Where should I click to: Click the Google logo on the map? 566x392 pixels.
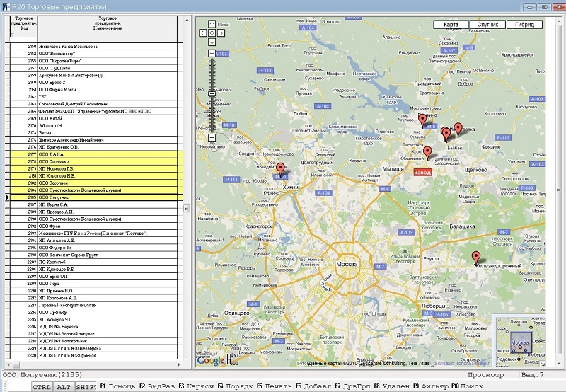click(211, 360)
